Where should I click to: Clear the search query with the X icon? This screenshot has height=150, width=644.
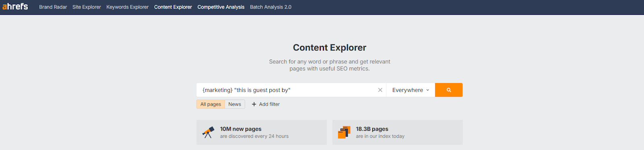pos(380,90)
